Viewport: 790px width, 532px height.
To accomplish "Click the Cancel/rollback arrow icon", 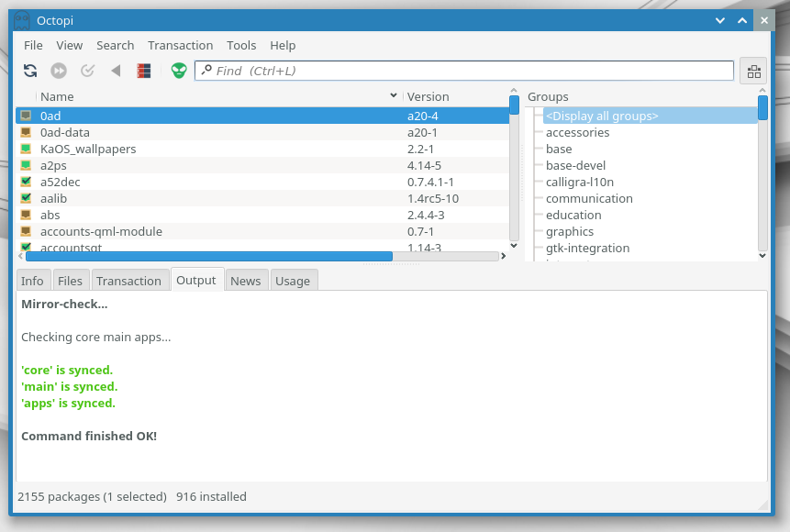I will [116, 71].
